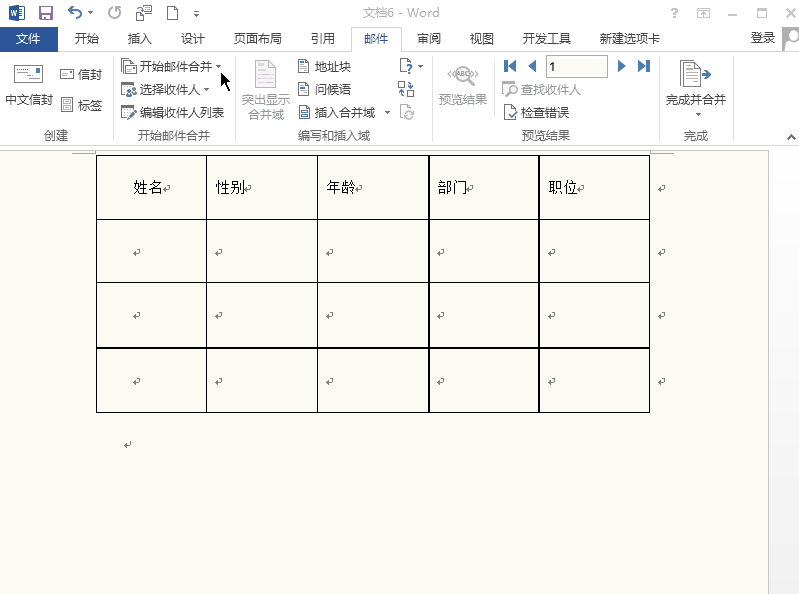Click the Match Fields icon

[x=406, y=89]
